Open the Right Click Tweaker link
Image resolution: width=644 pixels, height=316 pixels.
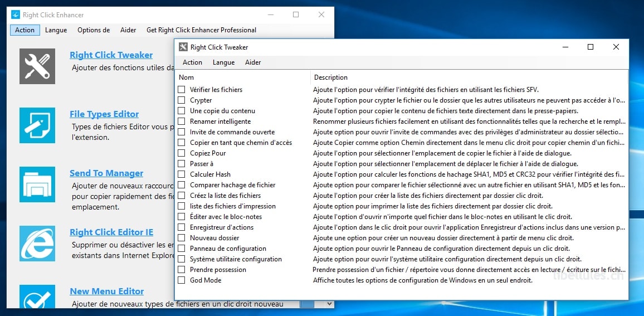111,55
